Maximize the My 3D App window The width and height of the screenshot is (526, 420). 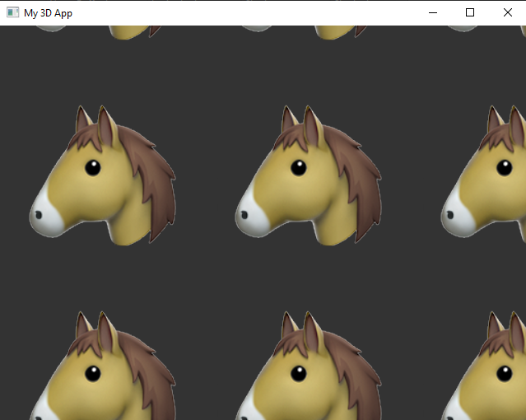pos(470,12)
